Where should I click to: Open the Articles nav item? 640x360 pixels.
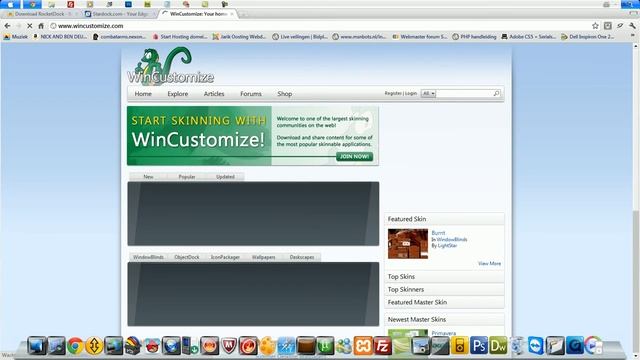[x=214, y=94]
